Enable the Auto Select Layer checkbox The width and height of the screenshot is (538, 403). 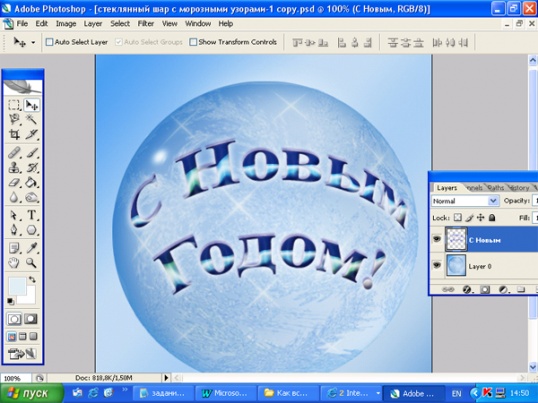point(49,42)
